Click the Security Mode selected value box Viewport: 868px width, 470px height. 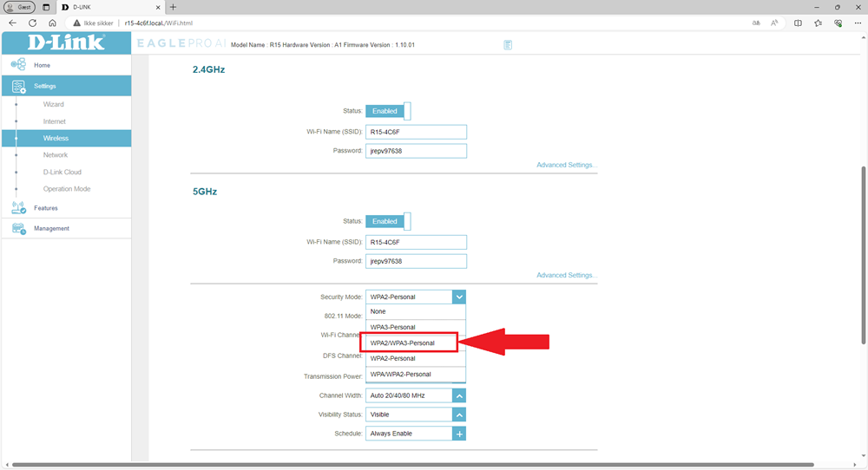tap(409, 297)
